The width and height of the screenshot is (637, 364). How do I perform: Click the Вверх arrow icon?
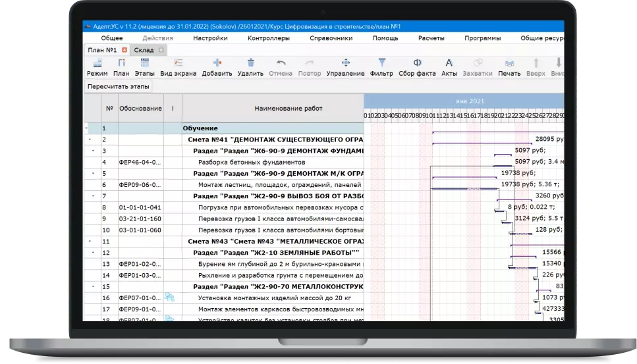click(x=536, y=63)
